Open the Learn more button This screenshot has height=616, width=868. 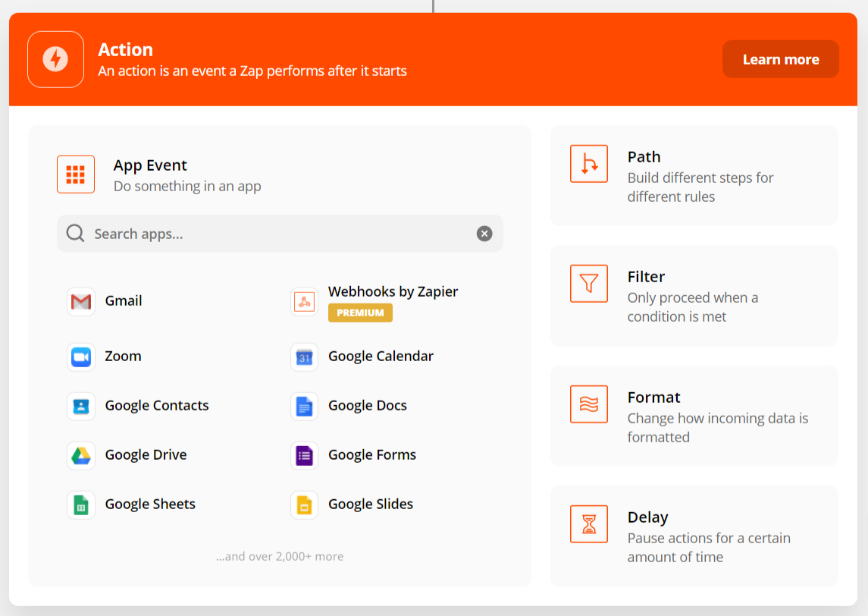[781, 59]
